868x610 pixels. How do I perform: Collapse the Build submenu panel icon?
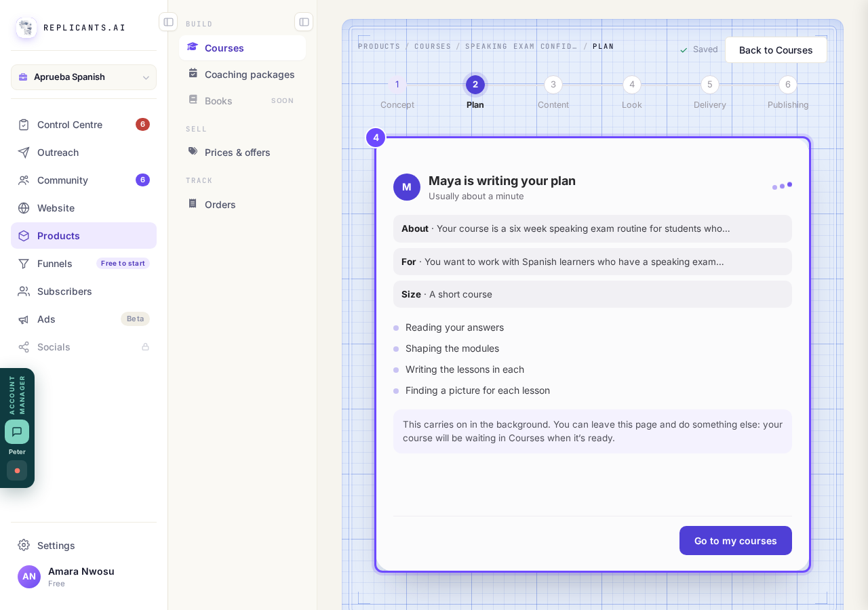tap(304, 22)
